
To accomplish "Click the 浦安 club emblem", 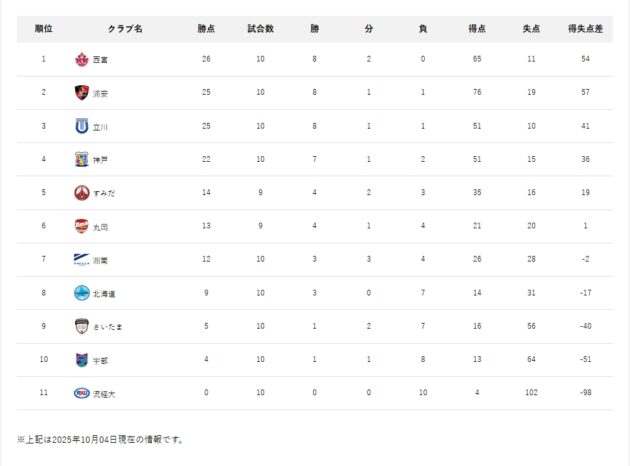I will [82, 93].
